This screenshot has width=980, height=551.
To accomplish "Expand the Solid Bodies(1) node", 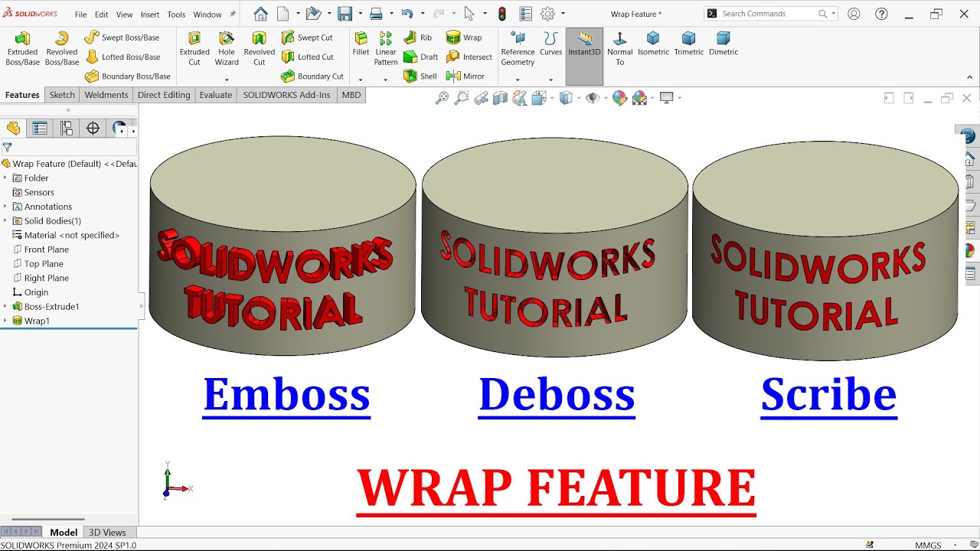I will tap(5, 221).
